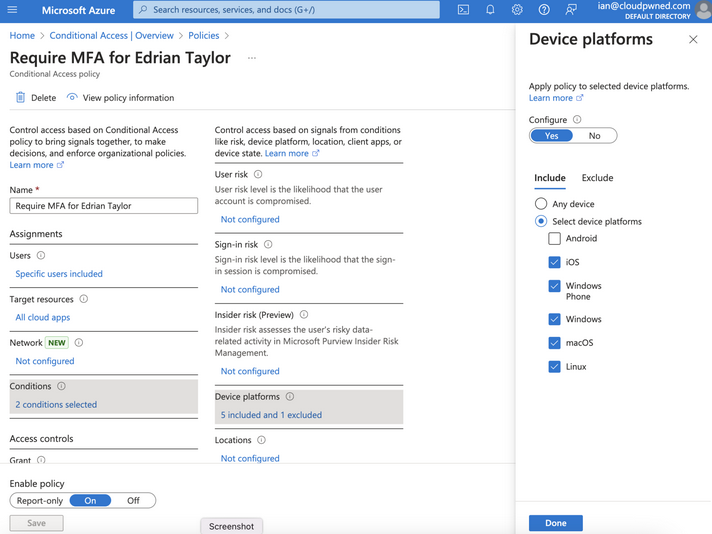Show info tooltip for Conditions
The height and width of the screenshot is (534, 712).
tap(61, 386)
